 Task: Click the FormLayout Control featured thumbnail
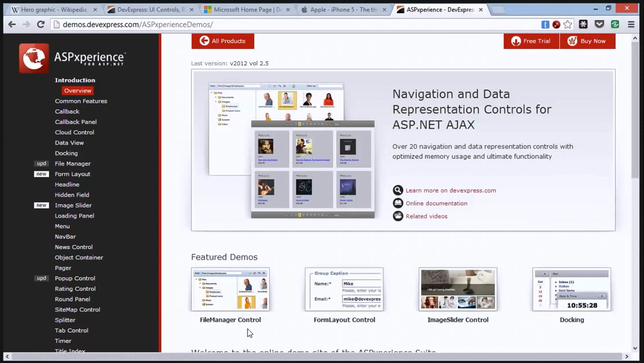[x=344, y=289]
